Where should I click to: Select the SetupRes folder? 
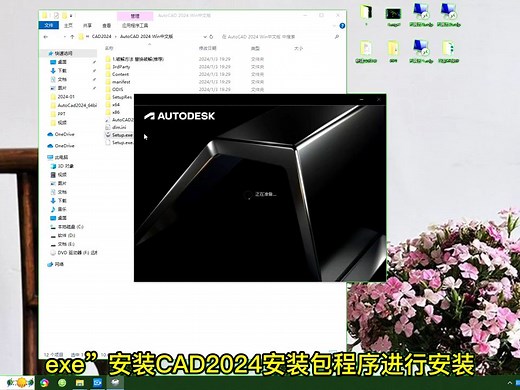click(119, 97)
